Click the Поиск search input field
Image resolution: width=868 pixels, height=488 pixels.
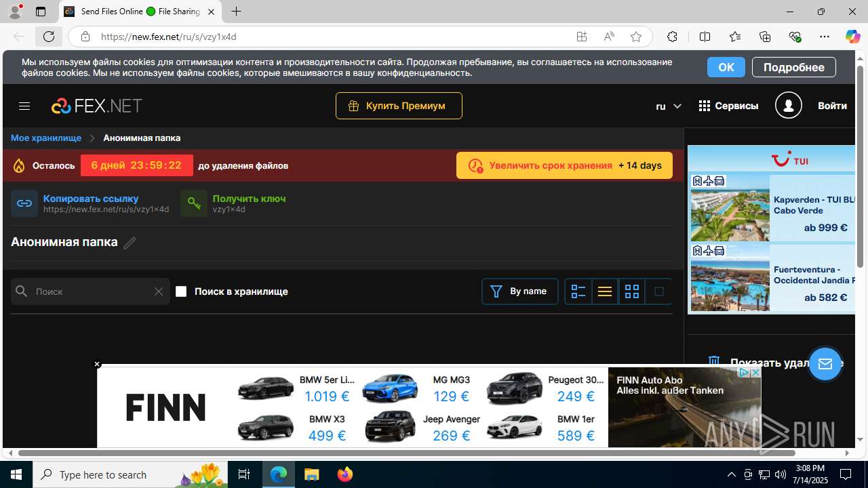90,291
